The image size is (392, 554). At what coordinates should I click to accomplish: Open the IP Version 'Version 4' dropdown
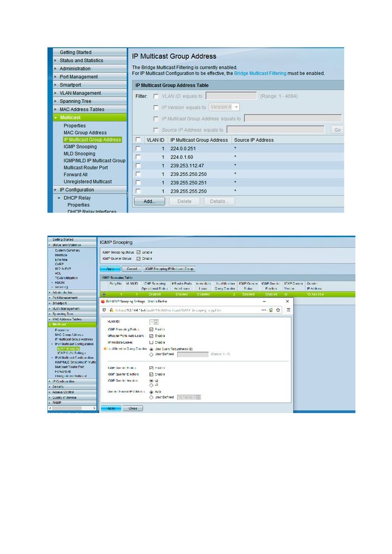(225, 107)
